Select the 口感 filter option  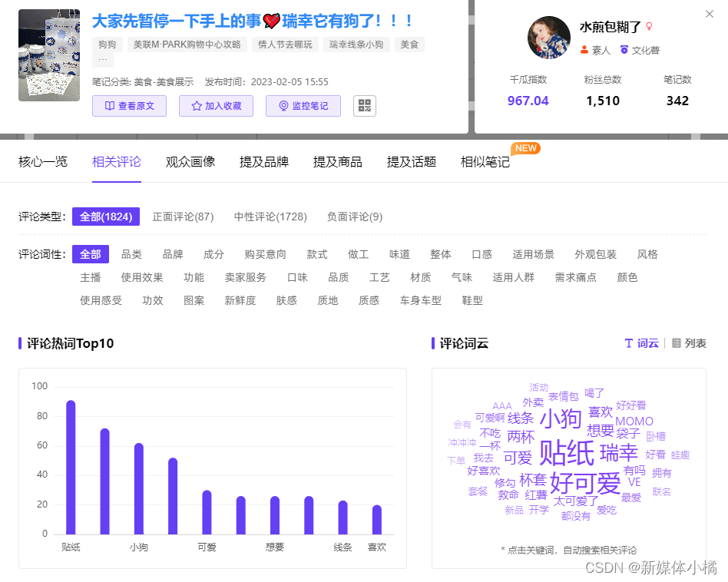coord(482,254)
